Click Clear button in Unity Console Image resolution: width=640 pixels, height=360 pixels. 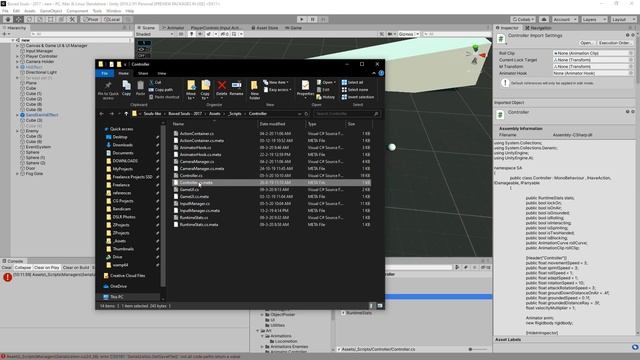[7, 268]
